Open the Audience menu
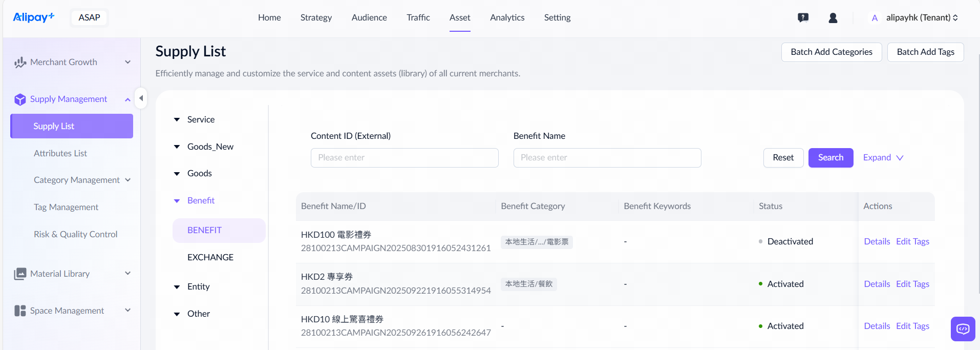980x350 pixels. (369, 18)
